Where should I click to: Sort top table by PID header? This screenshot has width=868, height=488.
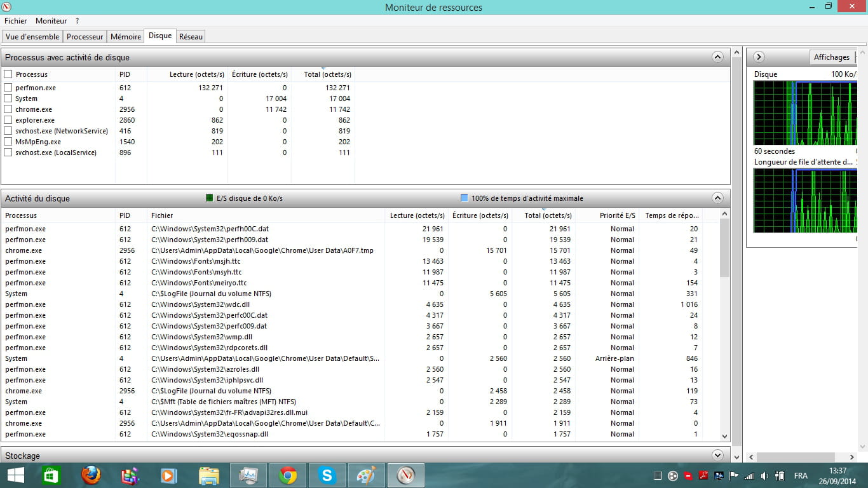tap(131, 74)
